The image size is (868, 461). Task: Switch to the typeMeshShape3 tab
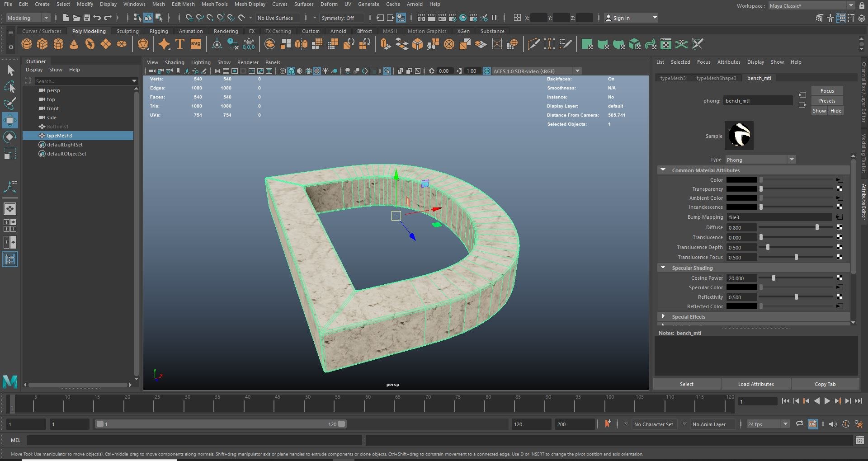[x=716, y=78]
